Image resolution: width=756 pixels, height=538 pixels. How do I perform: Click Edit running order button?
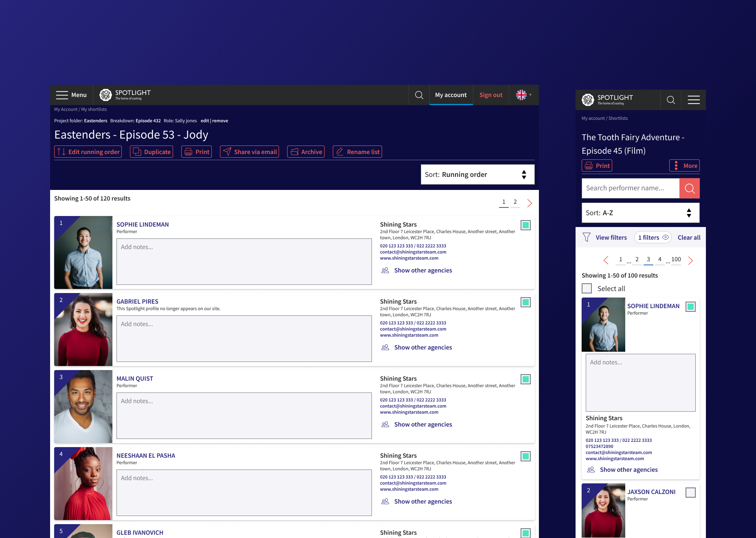point(88,152)
